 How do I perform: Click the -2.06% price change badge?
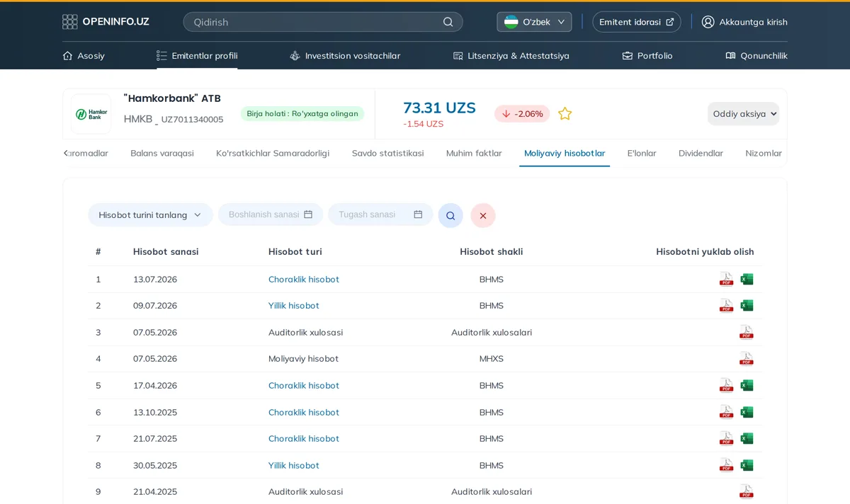click(522, 113)
